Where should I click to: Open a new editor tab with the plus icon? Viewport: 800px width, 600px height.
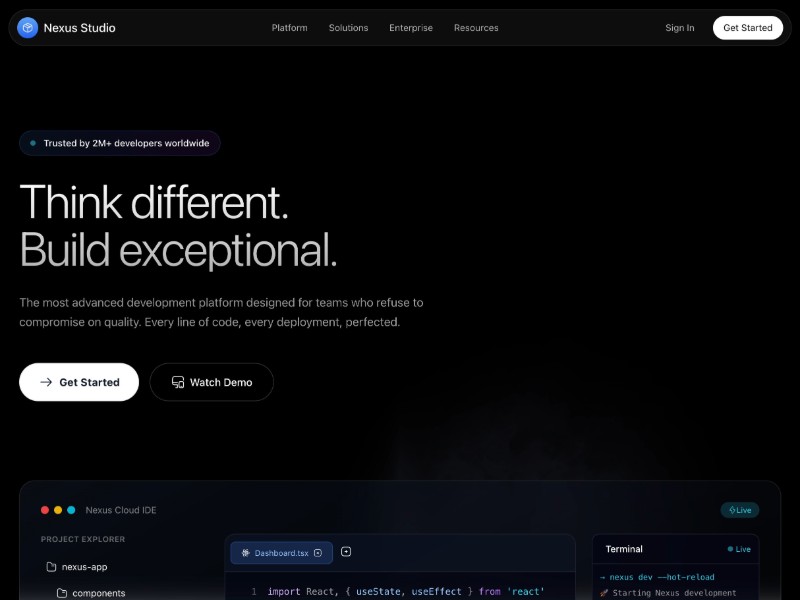(345, 552)
